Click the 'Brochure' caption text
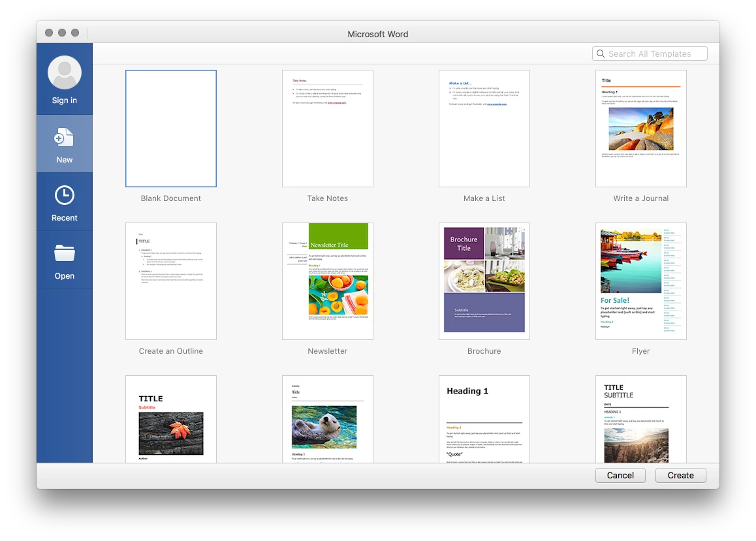This screenshot has height=541, width=756. [484, 351]
